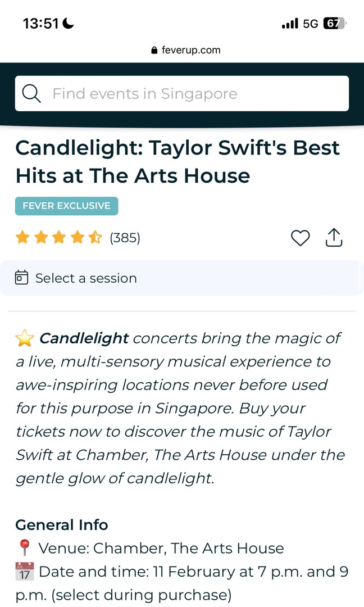Tap the share icon
The image size is (364, 607).
pyautogui.click(x=334, y=238)
